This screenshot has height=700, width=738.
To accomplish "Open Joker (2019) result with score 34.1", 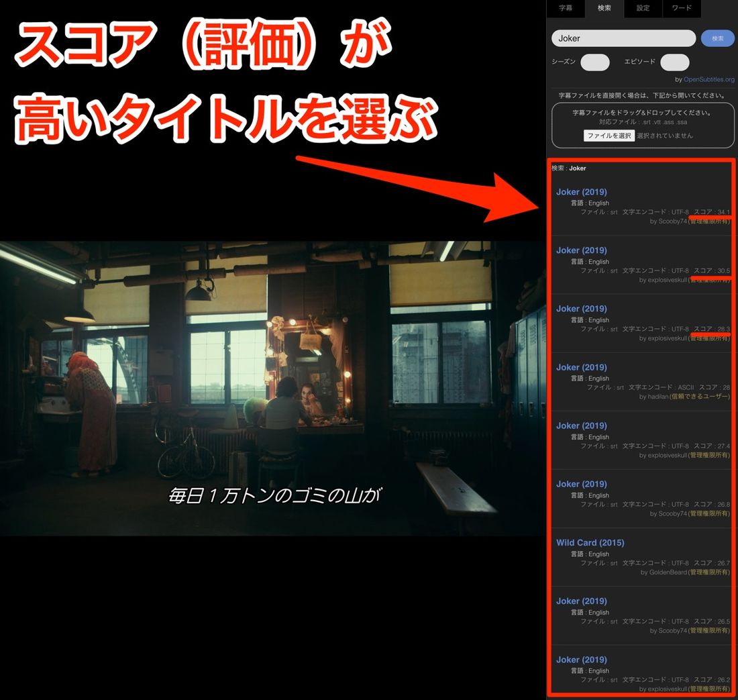I will click(x=581, y=191).
